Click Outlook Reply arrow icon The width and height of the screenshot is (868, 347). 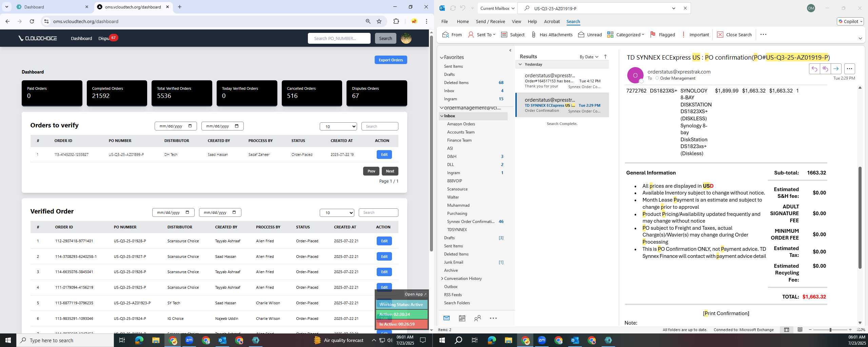pyautogui.click(x=814, y=69)
